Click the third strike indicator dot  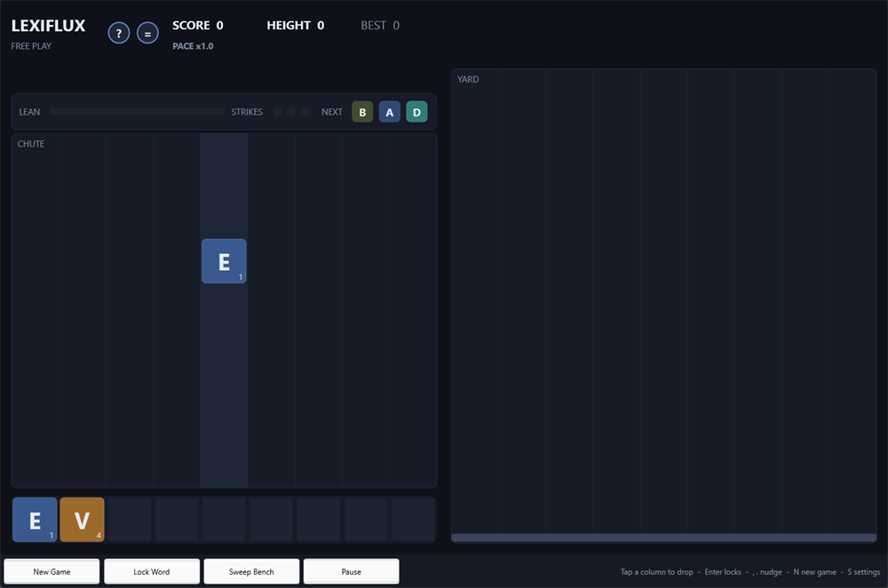pyautogui.click(x=305, y=112)
